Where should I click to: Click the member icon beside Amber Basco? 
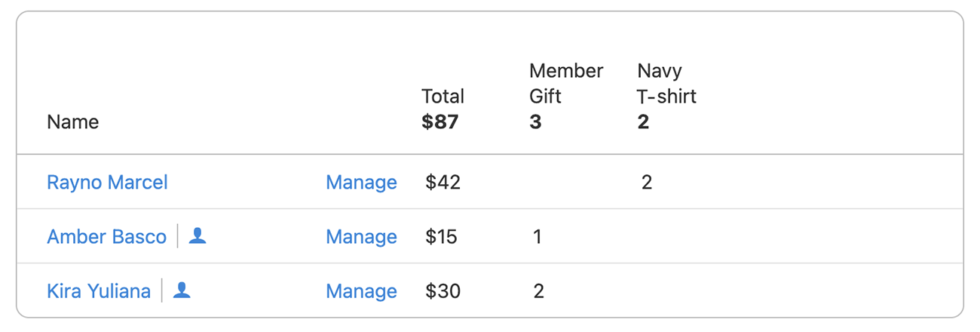coord(198,236)
